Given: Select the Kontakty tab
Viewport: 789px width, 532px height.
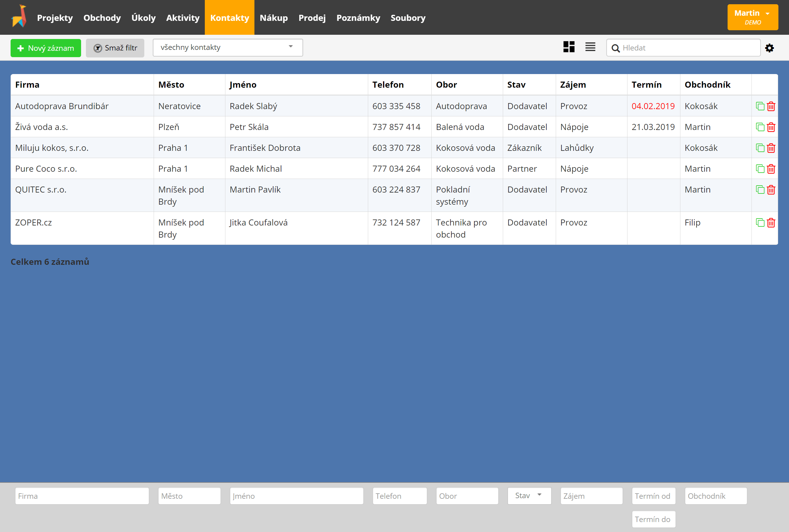Looking at the screenshot, I should pyautogui.click(x=230, y=17).
